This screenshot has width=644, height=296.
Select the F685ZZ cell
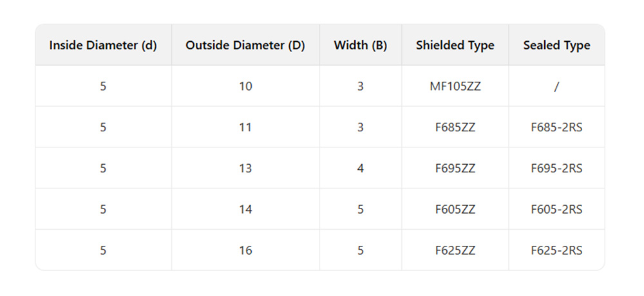455,127
